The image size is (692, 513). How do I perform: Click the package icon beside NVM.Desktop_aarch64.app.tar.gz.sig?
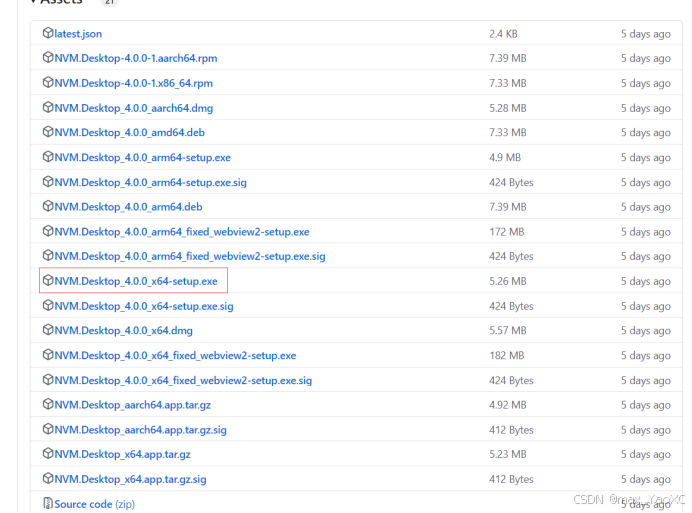pyautogui.click(x=48, y=429)
